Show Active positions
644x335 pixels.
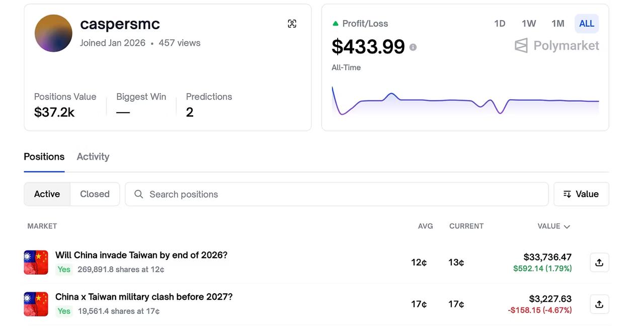pyautogui.click(x=47, y=194)
